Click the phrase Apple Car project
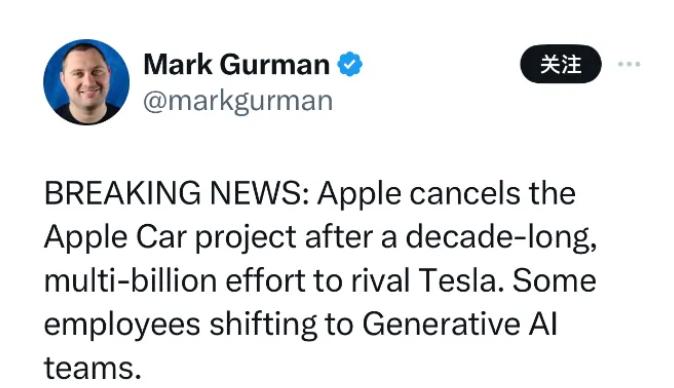Screen dimensions: 674x388 170,238
